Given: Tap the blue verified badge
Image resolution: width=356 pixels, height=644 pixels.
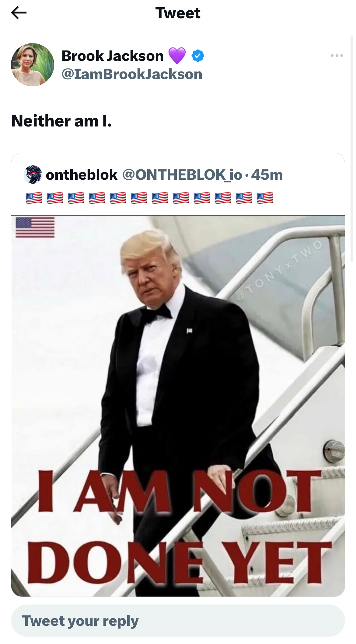Looking at the screenshot, I should point(198,56).
